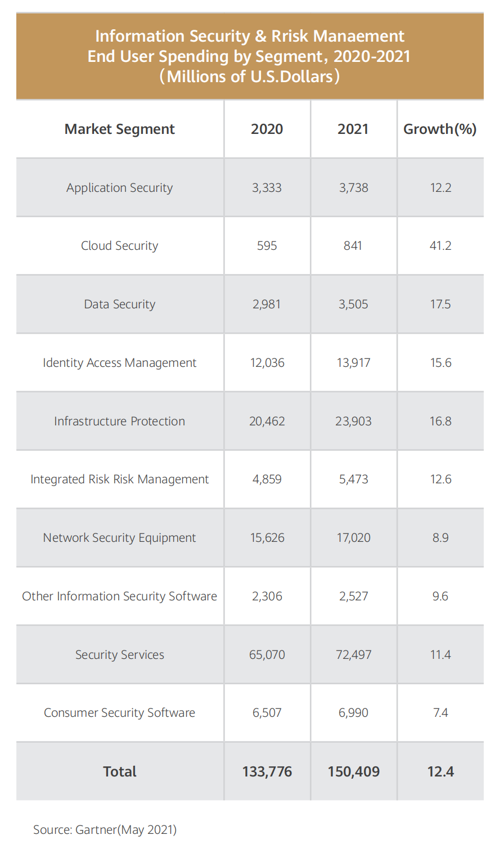This screenshot has height=844, width=504.
Task: Click the Market Segment column header
Action: tap(120, 129)
